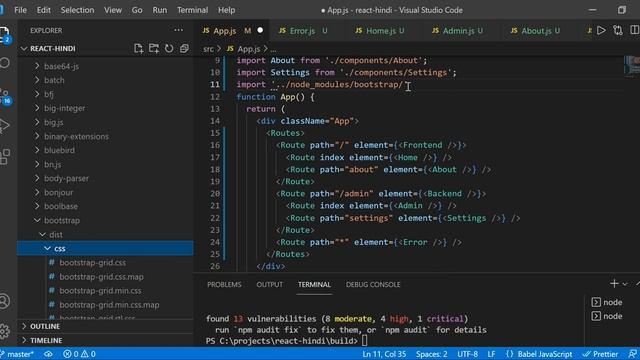The width and height of the screenshot is (640, 360).
Task: Open the Search view in the activity bar
Action: [5, 63]
